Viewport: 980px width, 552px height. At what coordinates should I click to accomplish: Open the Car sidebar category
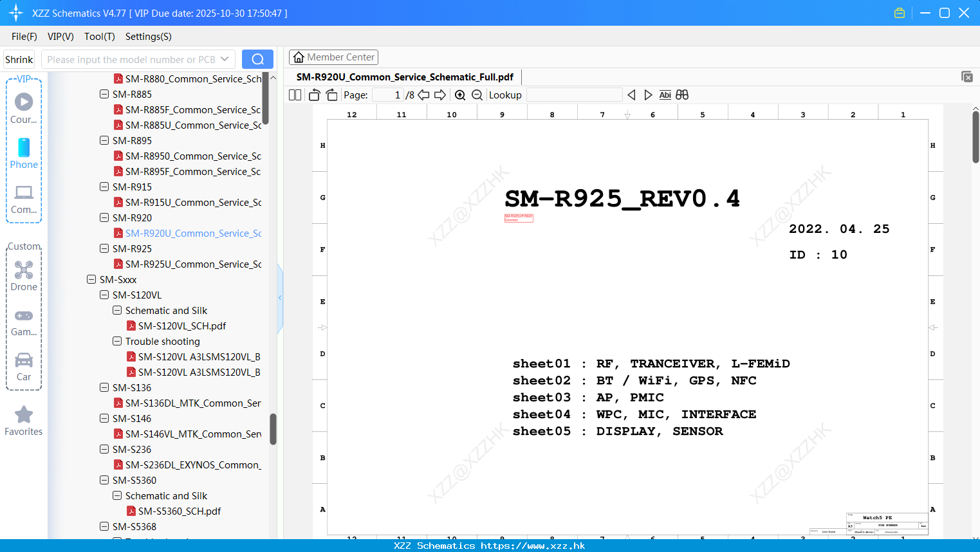[24, 367]
